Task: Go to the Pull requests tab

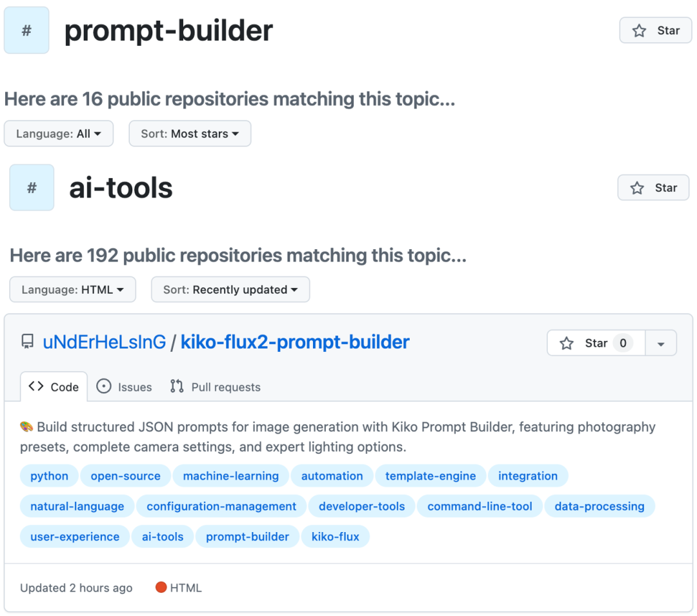Action: 216,387
